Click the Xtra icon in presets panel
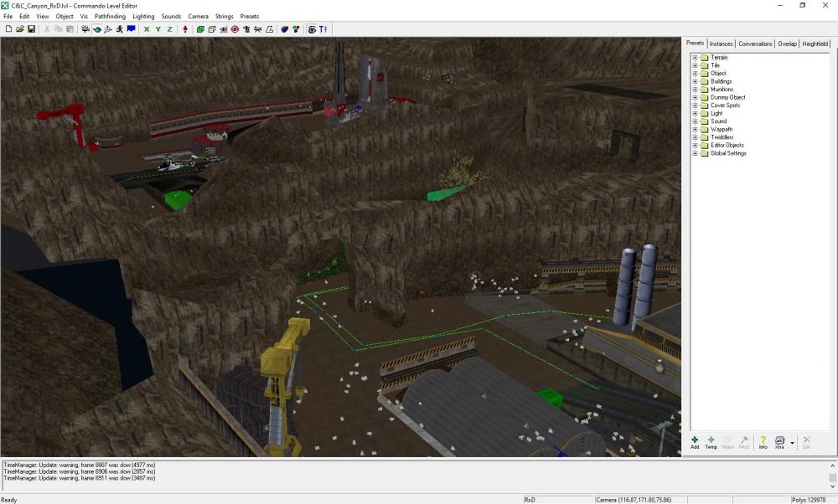838x504 pixels. [x=779, y=441]
